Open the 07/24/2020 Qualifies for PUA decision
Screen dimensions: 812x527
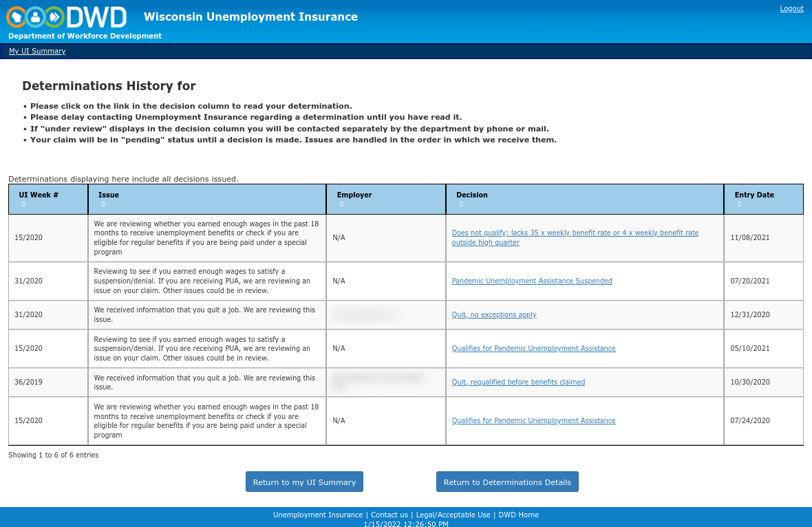coord(533,420)
